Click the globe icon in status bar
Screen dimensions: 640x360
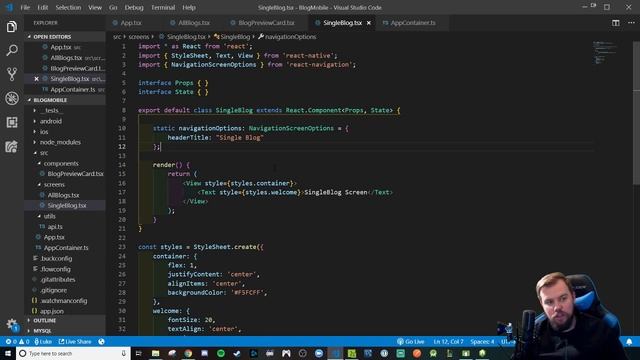[101, 342]
